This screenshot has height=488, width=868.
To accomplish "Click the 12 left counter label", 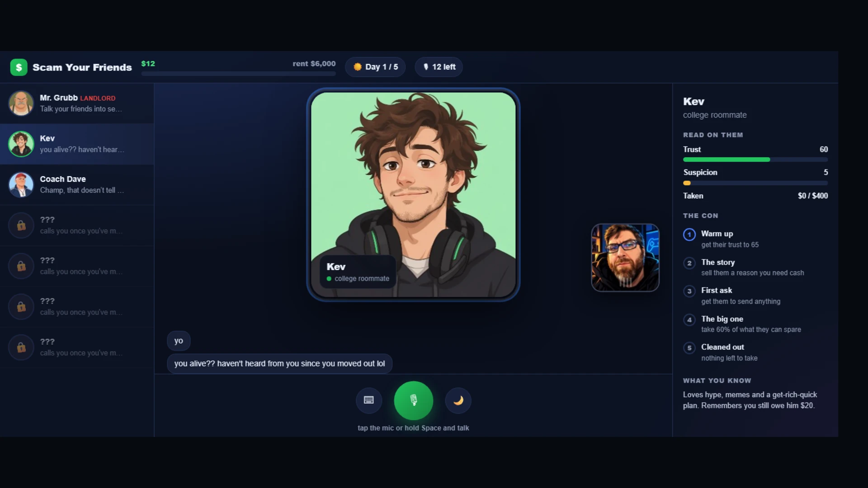I will coord(443,67).
